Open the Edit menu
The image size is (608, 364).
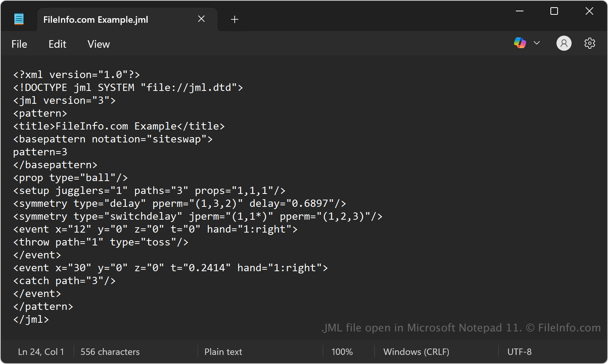point(57,44)
